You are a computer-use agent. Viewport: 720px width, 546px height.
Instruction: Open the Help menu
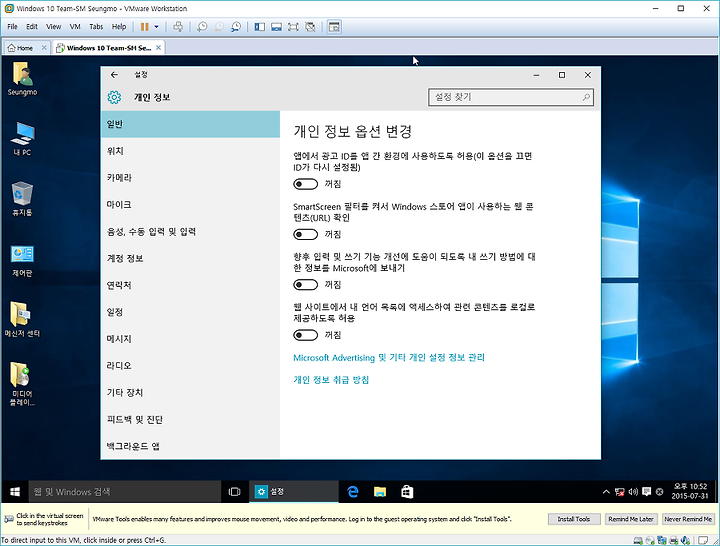(x=119, y=27)
